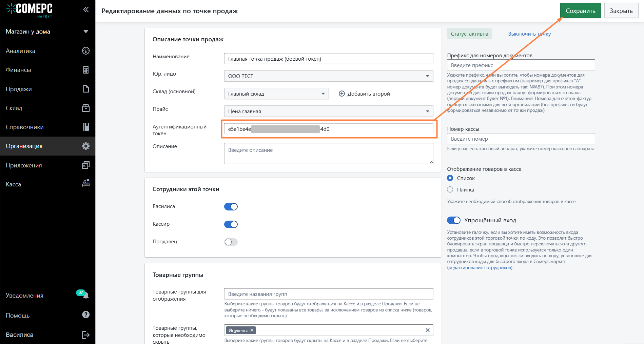
Task: Collapse the sidebar with double chevron icon
Action: click(86, 9)
